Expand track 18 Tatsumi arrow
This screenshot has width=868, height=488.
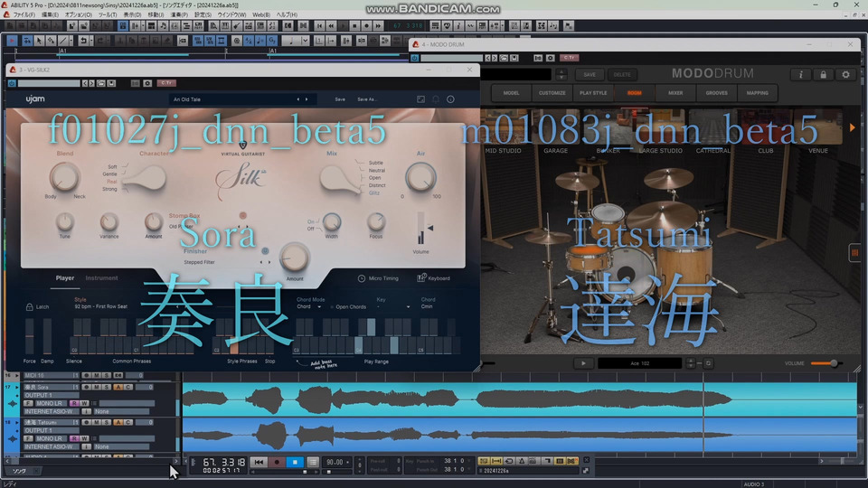17,423
